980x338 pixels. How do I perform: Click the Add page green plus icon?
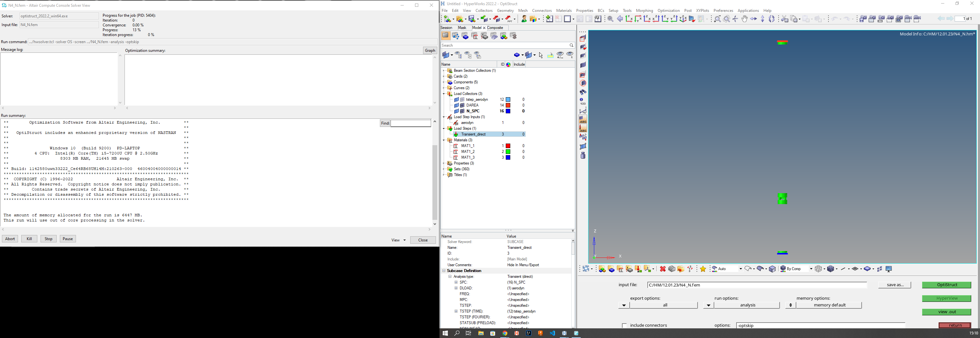tap(549, 19)
